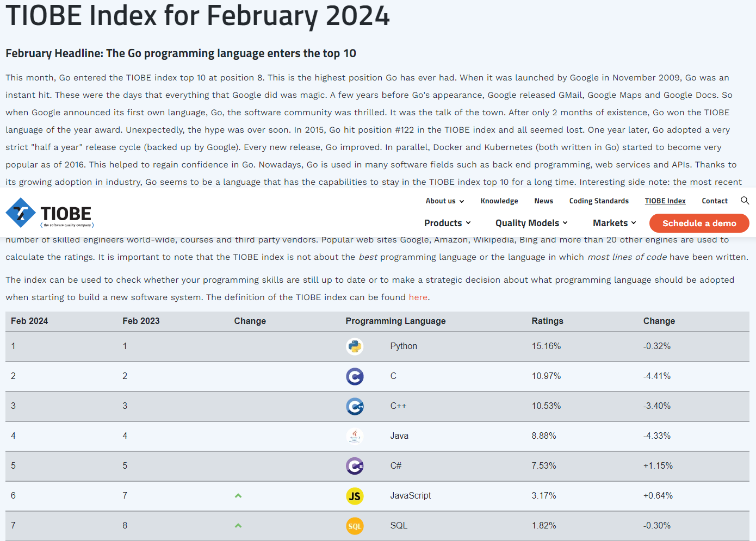Click the TIOBE logo
This screenshot has width=756, height=541.
(x=50, y=213)
